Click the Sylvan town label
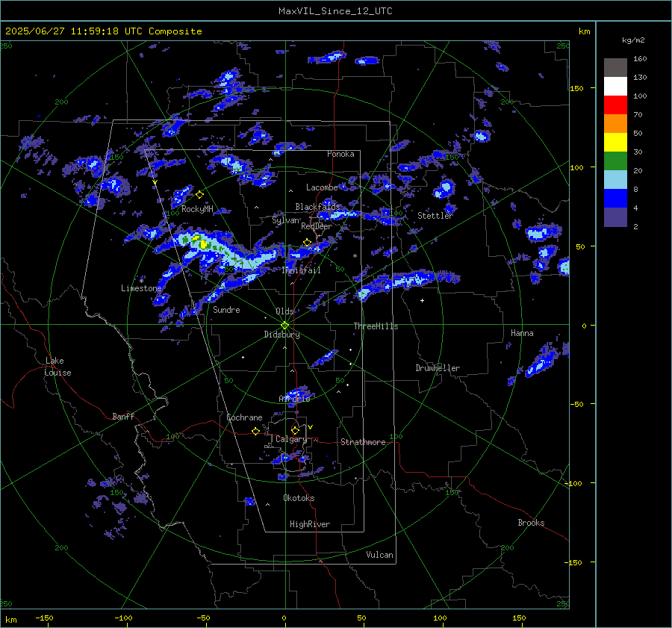This screenshot has width=672, height=628. 285,220
